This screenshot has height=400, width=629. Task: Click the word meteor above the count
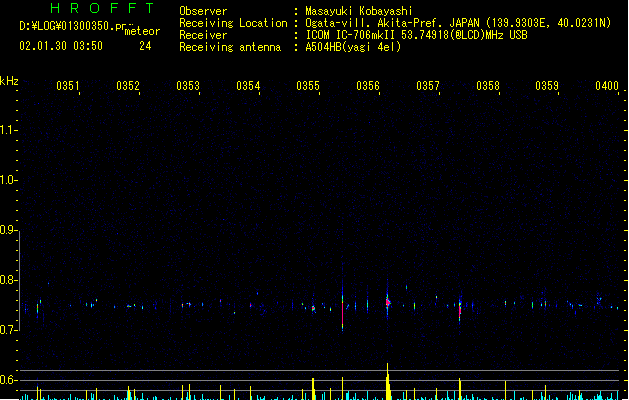coord(142,31)
